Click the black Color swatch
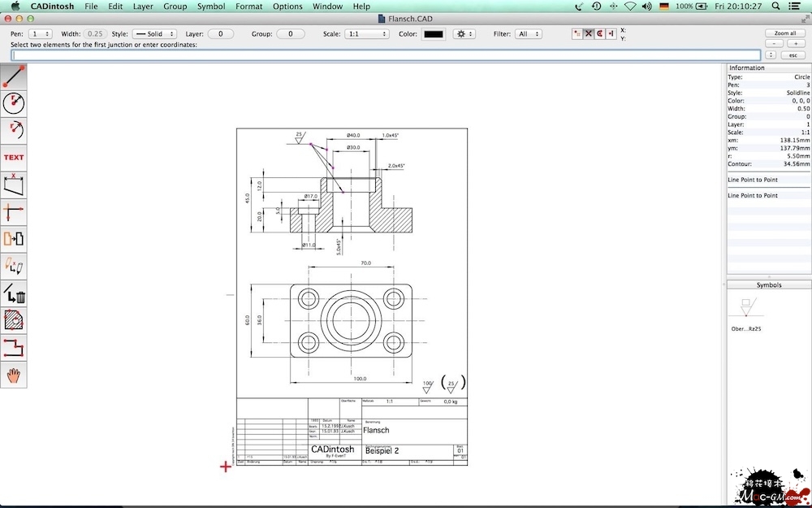 coord(434,33)
